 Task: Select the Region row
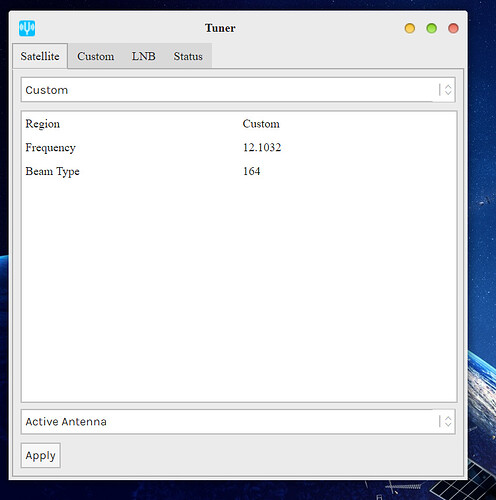pyautogui.click(x=239, y=124)
